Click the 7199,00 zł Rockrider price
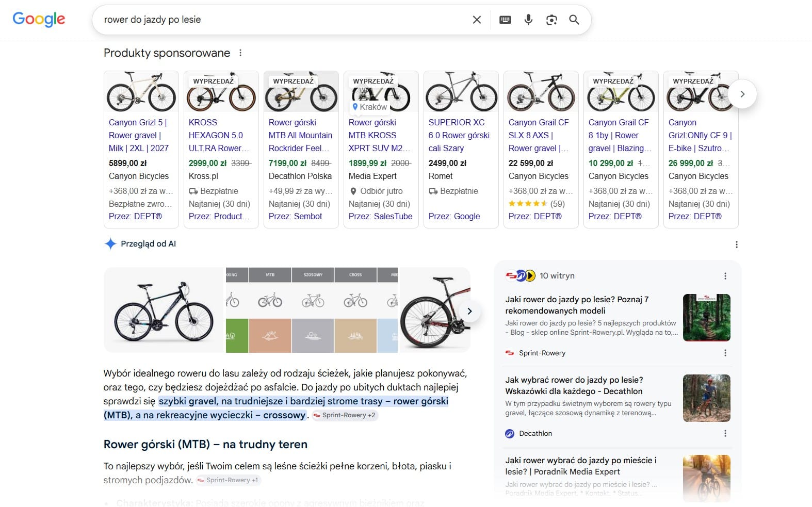This screenshot has width=812, height=507. coord(287,163)
